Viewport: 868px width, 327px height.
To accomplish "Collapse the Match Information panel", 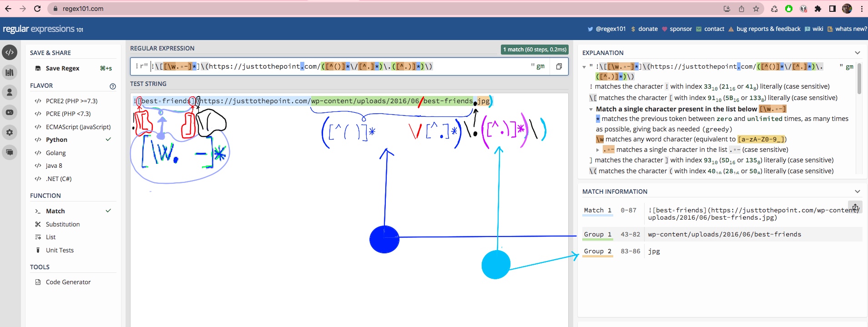I will coord(858,191).
